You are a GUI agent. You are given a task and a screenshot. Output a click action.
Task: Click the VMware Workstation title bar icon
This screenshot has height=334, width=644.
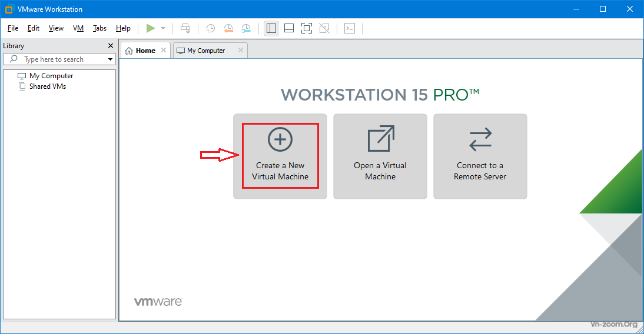[9, 9]
